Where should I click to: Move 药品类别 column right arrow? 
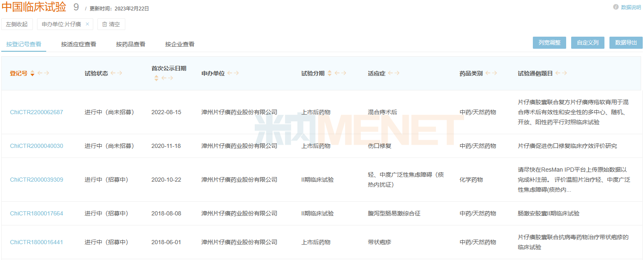pos(495,73)
